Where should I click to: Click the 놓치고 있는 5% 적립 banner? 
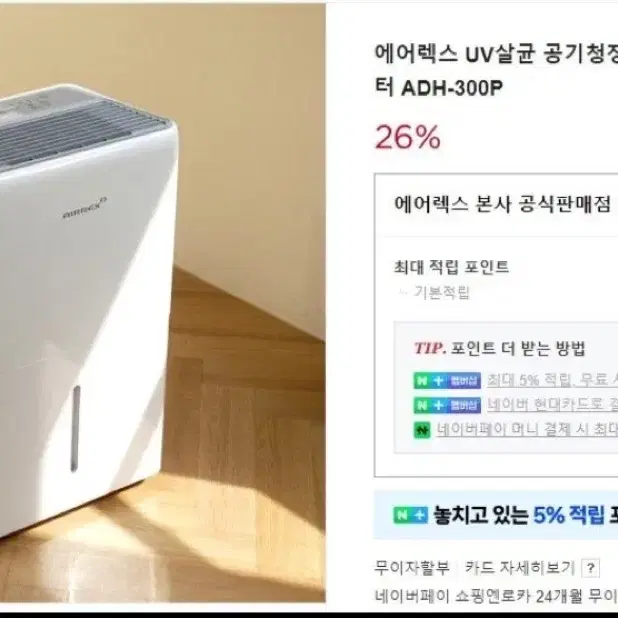(x=495, y=515)
